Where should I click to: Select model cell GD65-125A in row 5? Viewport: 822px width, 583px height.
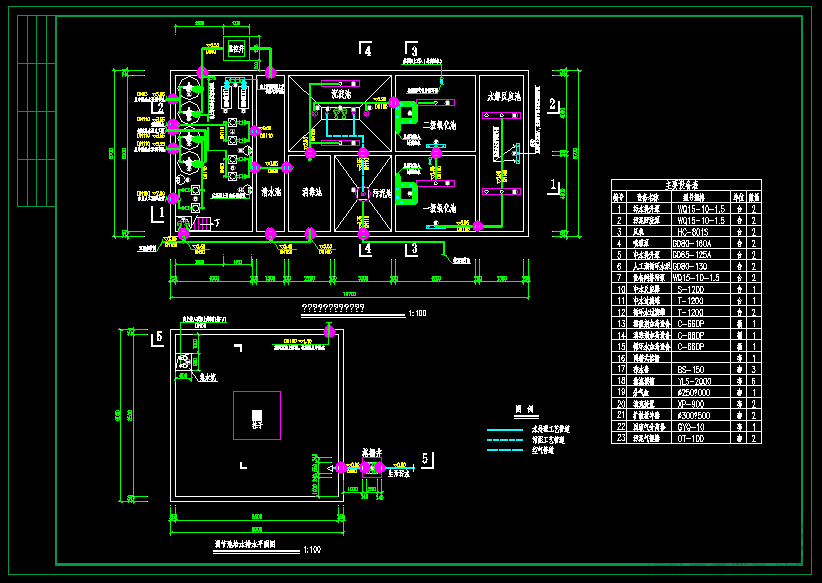coord(693,255)
